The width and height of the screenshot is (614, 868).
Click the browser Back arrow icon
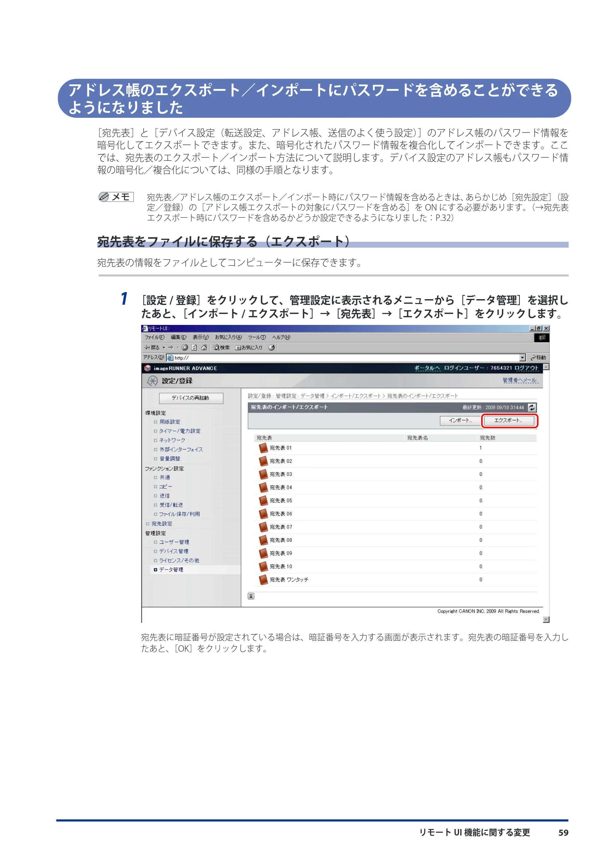[x=148, y=347]
